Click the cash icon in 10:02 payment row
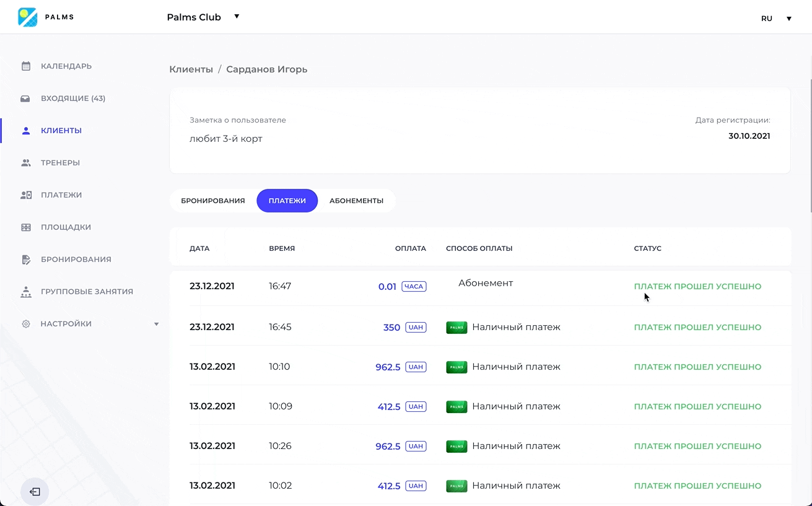 [456, 486]
